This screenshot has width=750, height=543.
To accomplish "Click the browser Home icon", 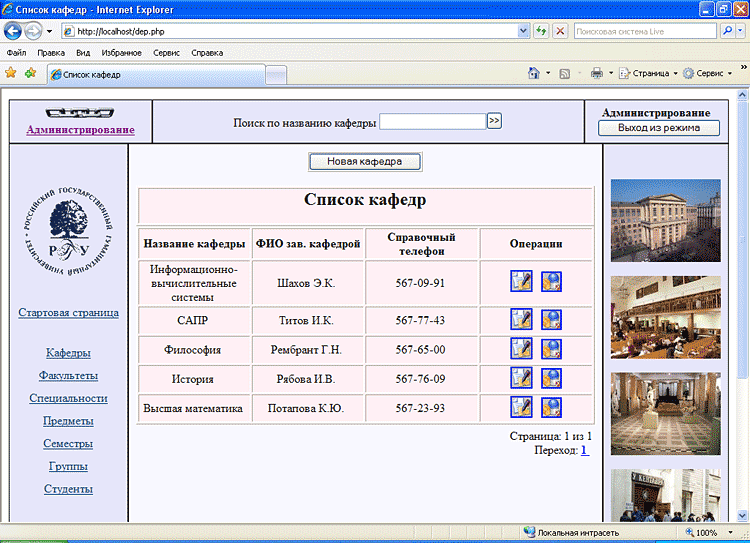I will pos(533,73).
